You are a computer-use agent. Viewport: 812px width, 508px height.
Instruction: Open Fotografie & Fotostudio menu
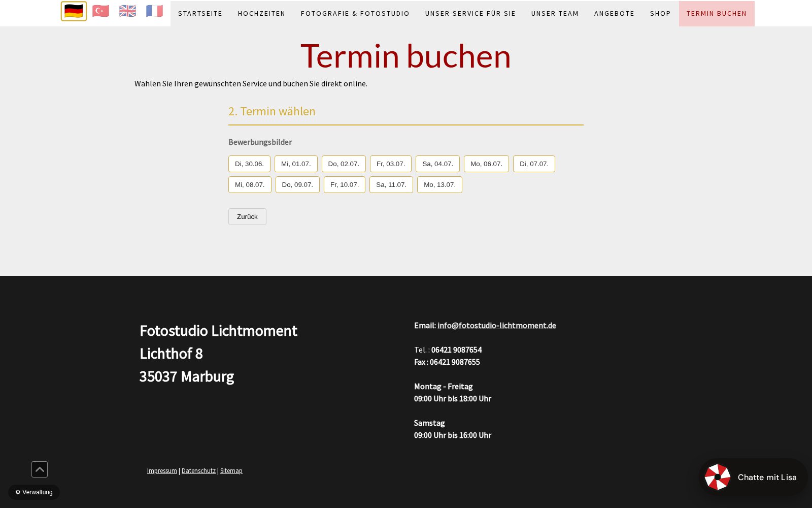[x=355, y=13]
